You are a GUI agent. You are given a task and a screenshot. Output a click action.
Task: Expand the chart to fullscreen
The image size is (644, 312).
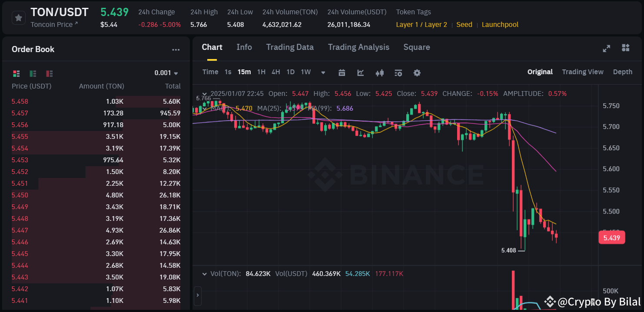point(606,48)
